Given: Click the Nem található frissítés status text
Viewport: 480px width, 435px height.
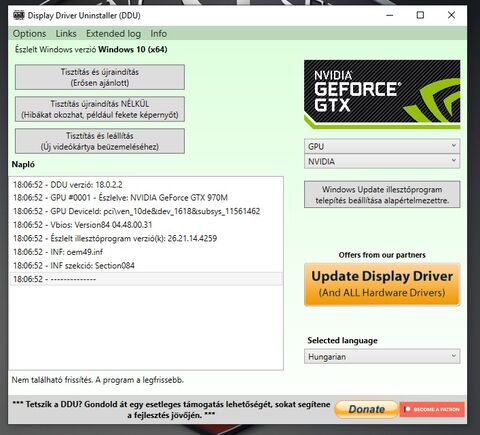Looking at the screenshot, I should [x=98, y=380].
